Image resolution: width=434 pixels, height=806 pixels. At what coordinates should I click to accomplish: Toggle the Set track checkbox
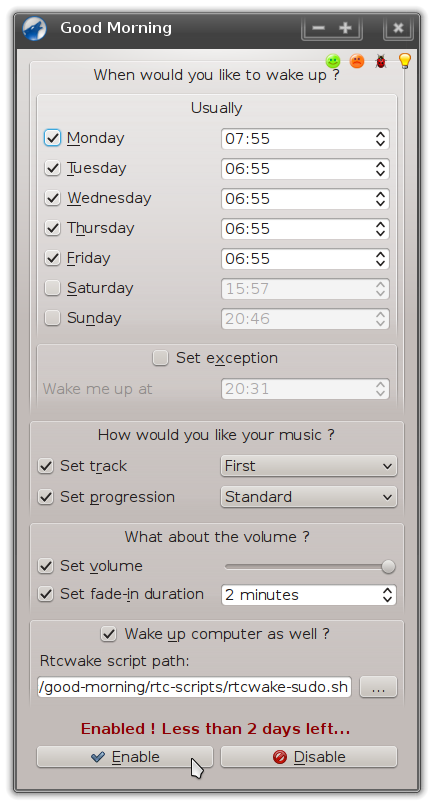[46, 466]
